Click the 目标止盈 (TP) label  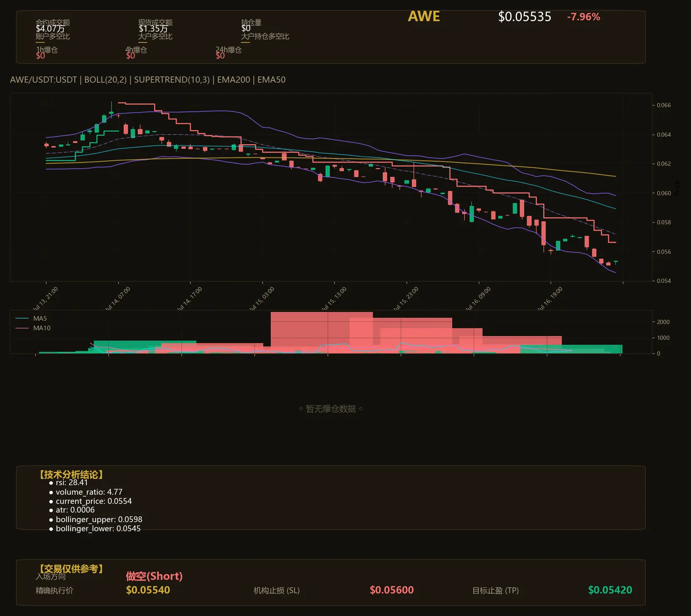[x=495, y=590]
